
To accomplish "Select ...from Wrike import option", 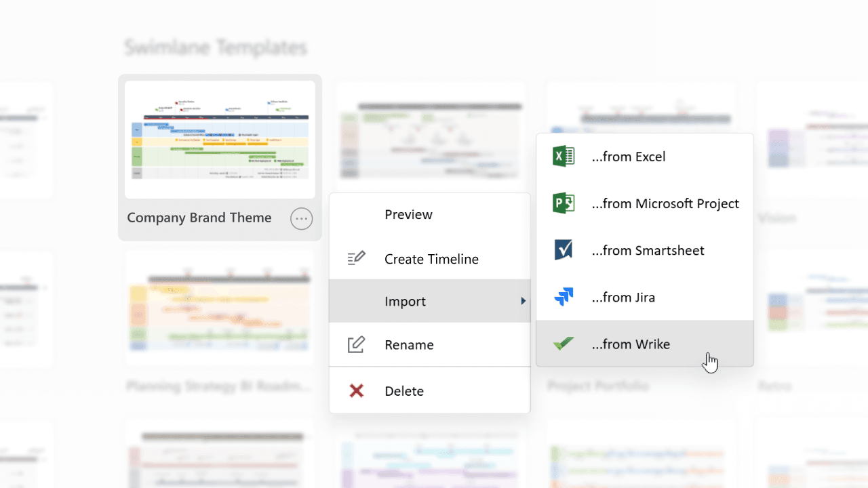I will (645, 344).
